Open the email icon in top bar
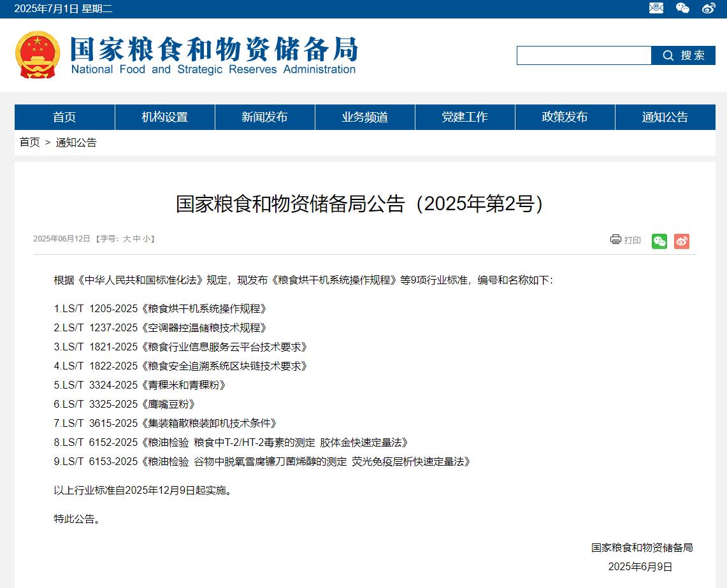The image size is (727, 588). click(x=656, y=8)
